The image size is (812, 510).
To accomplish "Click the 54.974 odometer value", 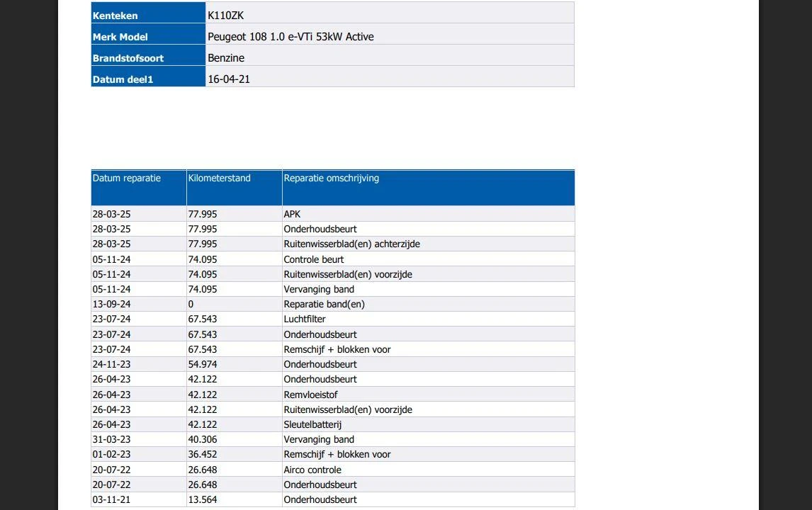I will (203, 365).
